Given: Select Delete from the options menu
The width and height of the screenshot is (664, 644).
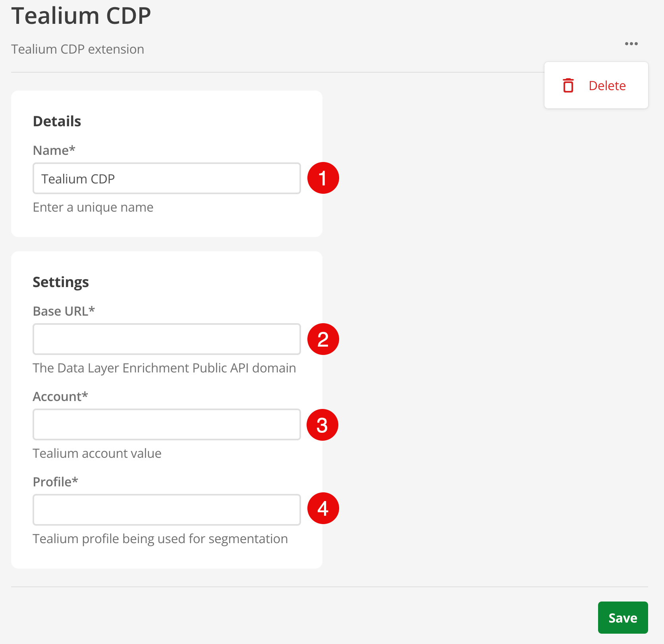Looking at the screenshot, I should pyautogui.click(x=607, y=85).
